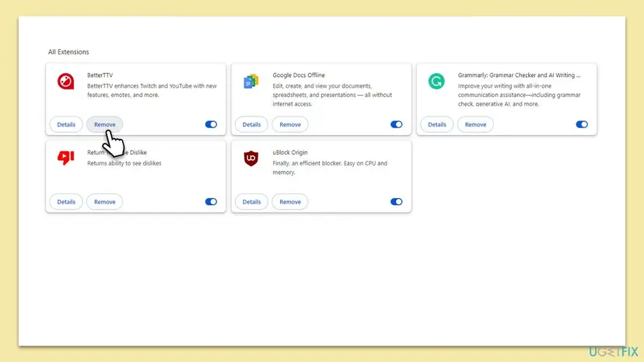Image resolution: width=644 pixels, height=362 pixels.
Task: Click Grammarly 'Improve your writing' description
Action: (519, 95)
